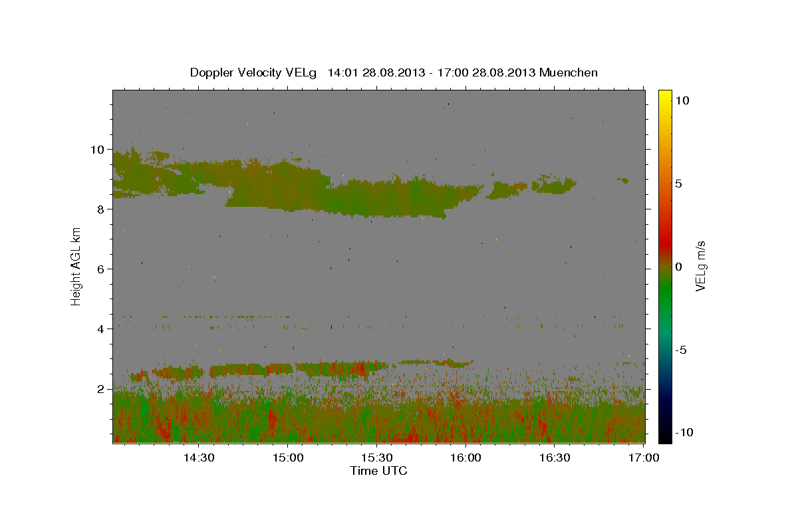The image size is (798, 532).
Task: Select the 16:30 time tick label
Action: (555, 458)
